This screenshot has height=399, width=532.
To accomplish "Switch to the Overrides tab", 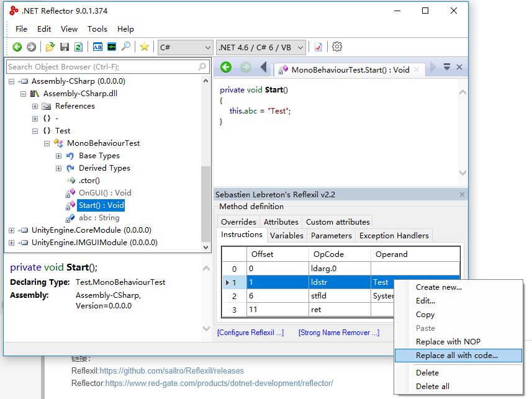I will pos(238,222).
